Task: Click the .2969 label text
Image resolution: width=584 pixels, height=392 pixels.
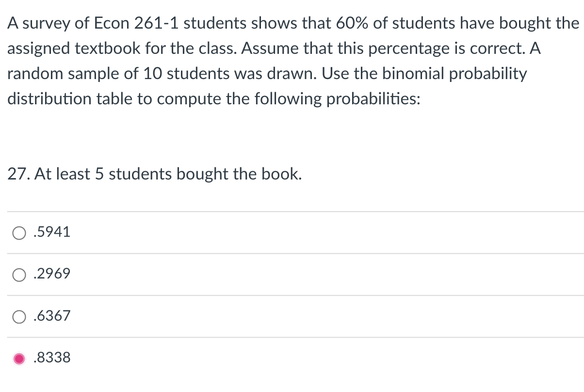Action: [50, 274]
